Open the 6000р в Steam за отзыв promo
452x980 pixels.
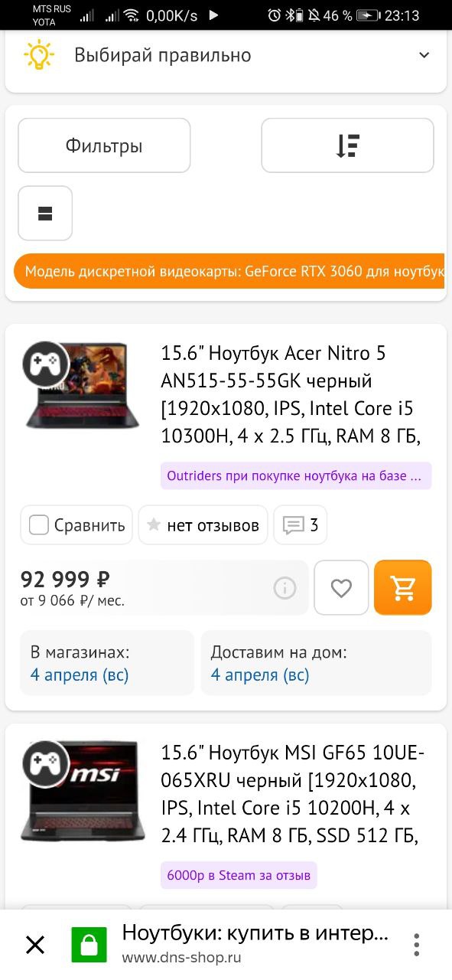coord(239,875)
